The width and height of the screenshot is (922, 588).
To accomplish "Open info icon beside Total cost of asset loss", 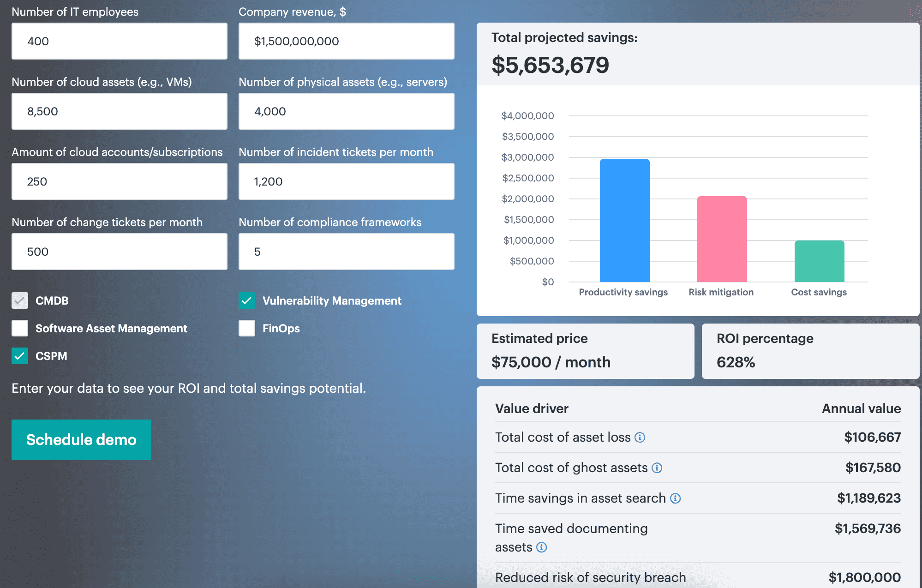I will coord(640,437).
